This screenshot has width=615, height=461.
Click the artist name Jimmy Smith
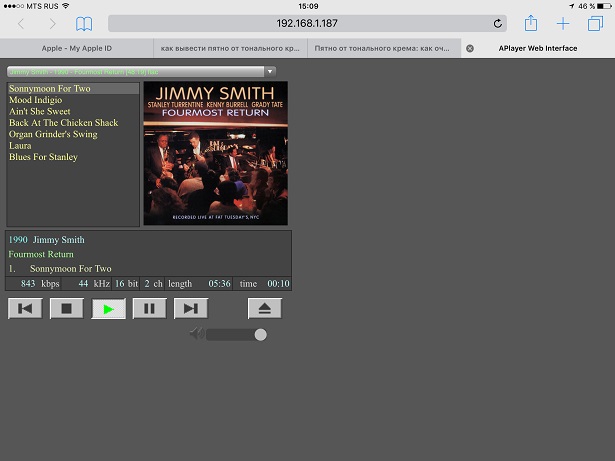tap(58, 240)
